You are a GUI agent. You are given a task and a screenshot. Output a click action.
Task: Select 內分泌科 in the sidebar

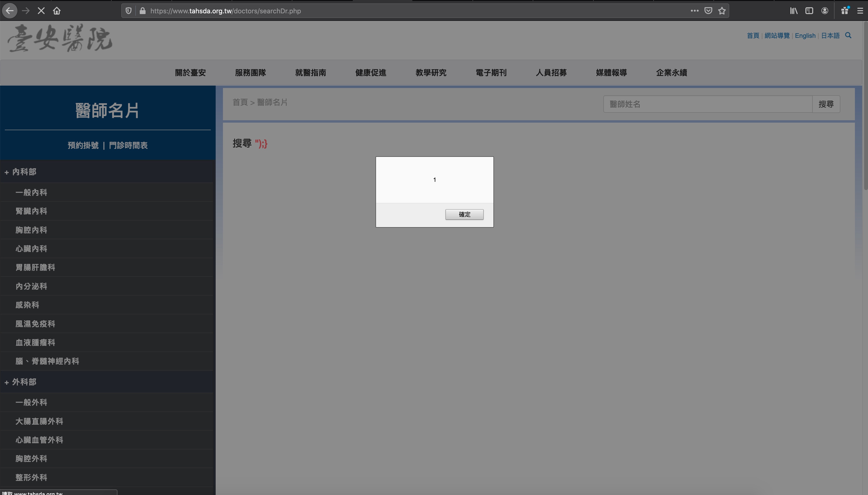tap(31, 286)
